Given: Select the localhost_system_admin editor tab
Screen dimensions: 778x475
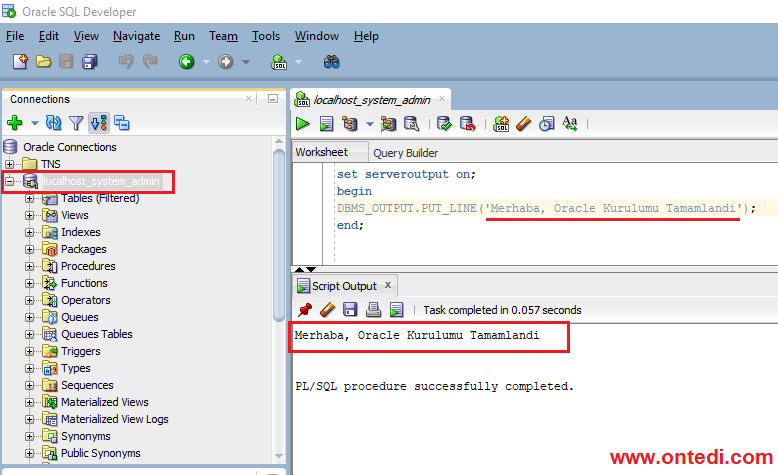Looking at the screenshot, I should click(372, 100).
